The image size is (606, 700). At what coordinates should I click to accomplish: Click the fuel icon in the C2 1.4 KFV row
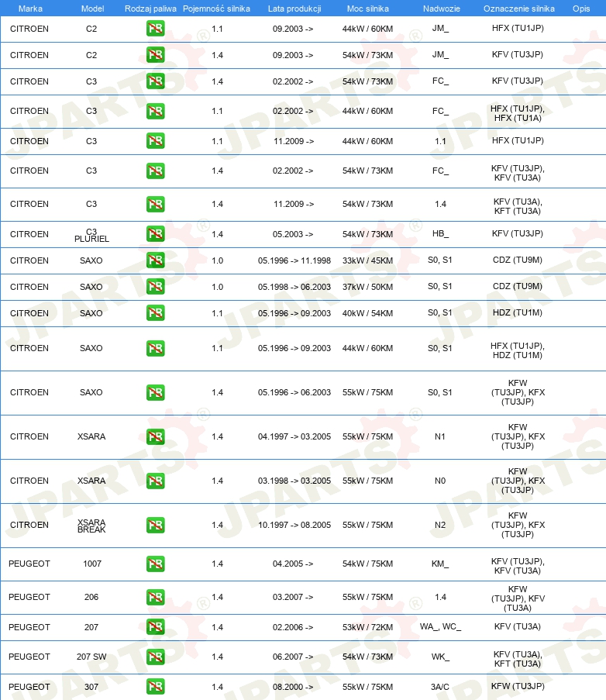click(155, 55)
